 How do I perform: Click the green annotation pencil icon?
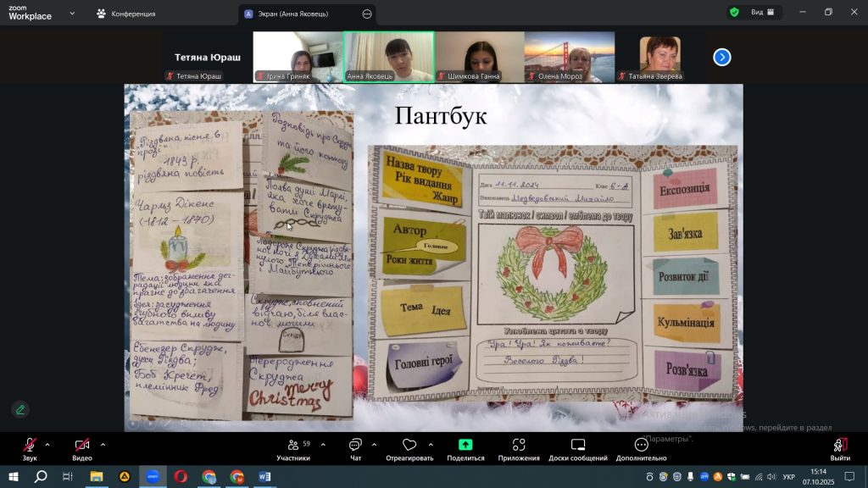tap(20, 409)
